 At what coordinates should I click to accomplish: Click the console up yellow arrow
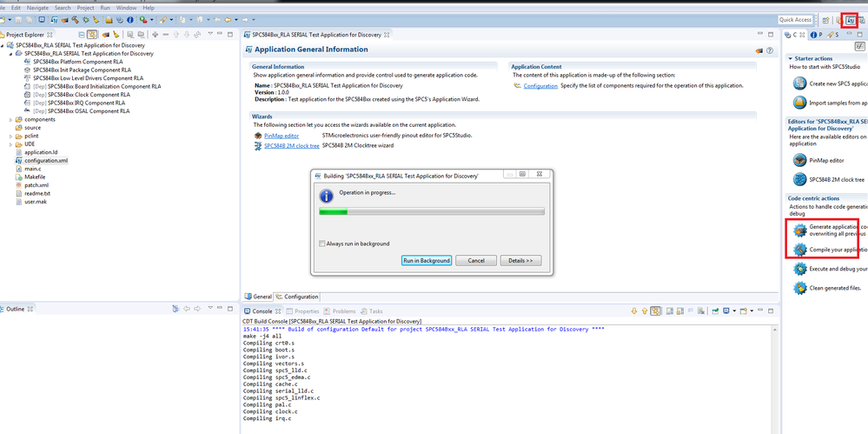coord(645,311)
